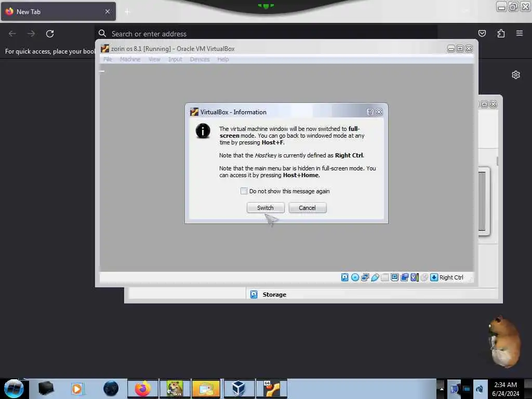This screenshot has height=399, width=532.
Task: Reload the Firefox page
Action: click(x=50, y=34)
